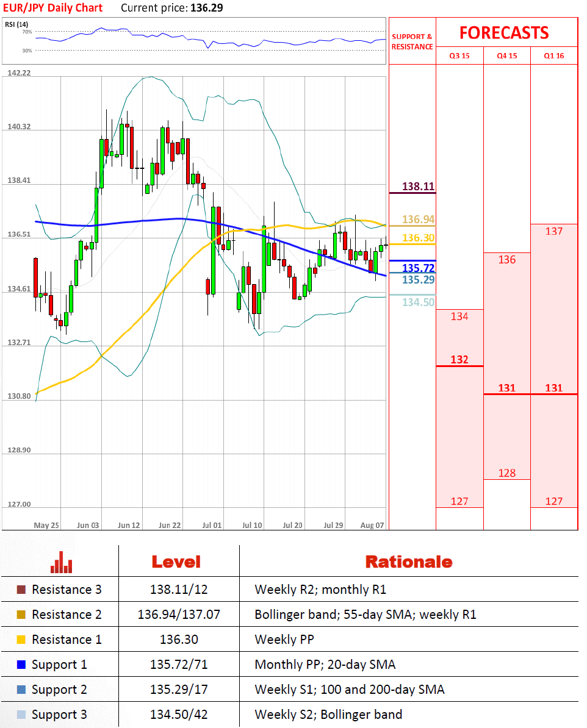587x728 pixels.
Task: Select the Q4 15 forecast column header
Action: [x=506, y=55]
